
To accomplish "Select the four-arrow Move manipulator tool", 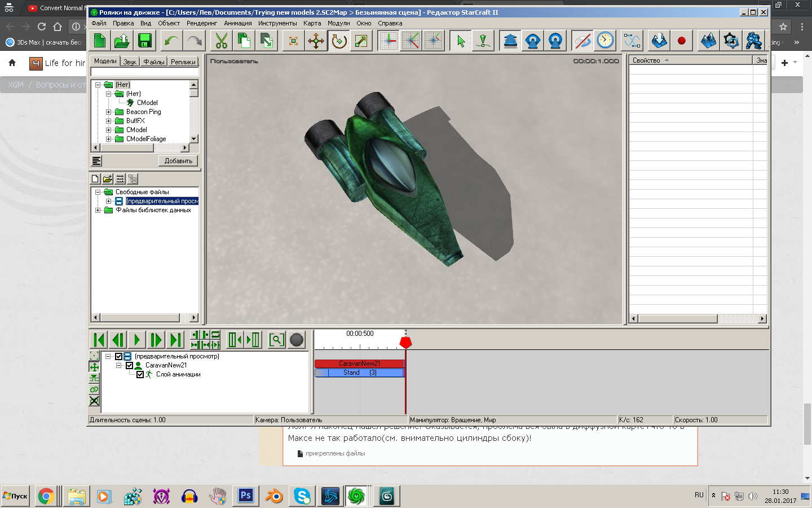I will click(316, 41).
